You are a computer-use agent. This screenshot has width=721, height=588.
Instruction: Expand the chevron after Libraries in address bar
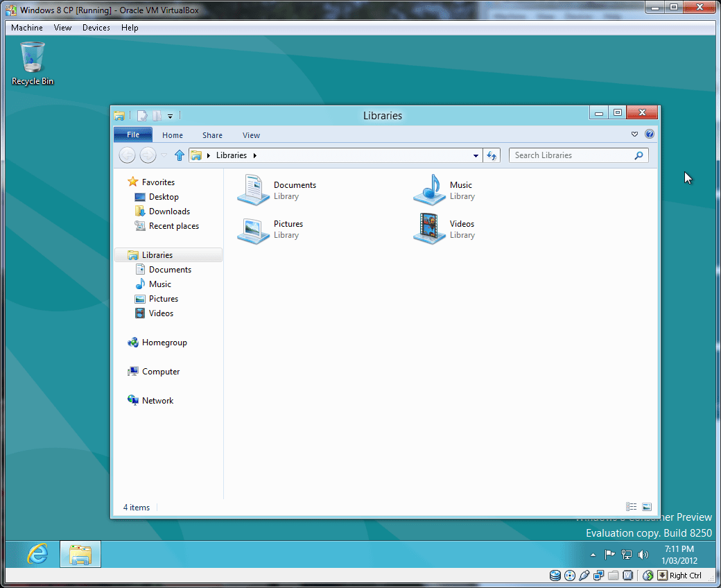click(x=254, y=155)
